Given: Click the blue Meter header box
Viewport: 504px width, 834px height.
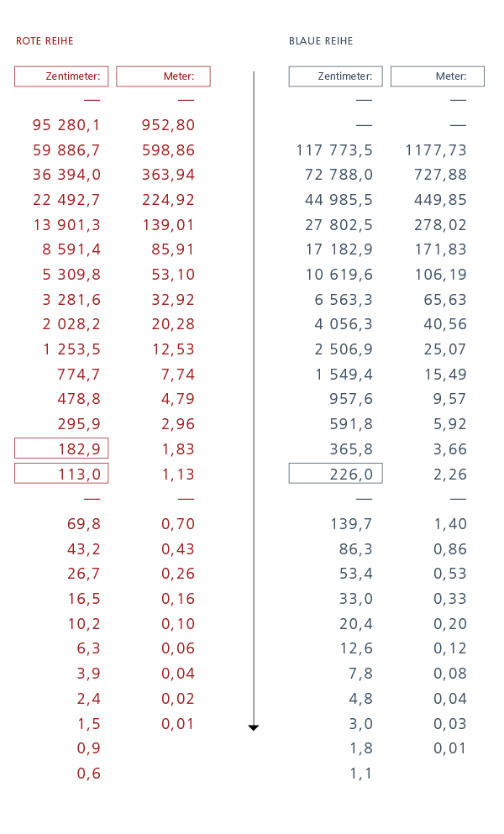Looking at the screenshot, I should (438, 76).
